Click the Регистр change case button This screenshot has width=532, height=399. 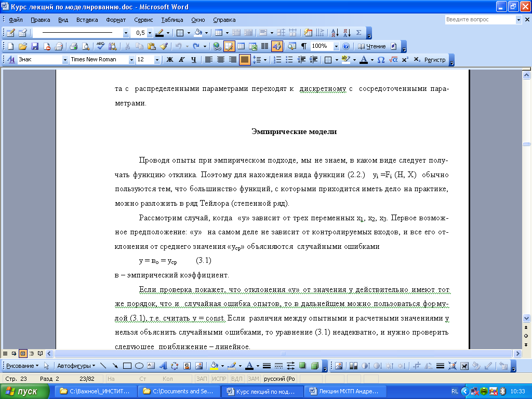pos(435,60)
